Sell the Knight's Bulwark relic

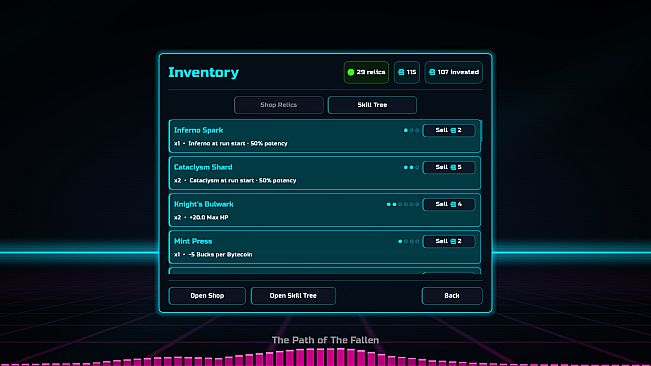[448, 204]
